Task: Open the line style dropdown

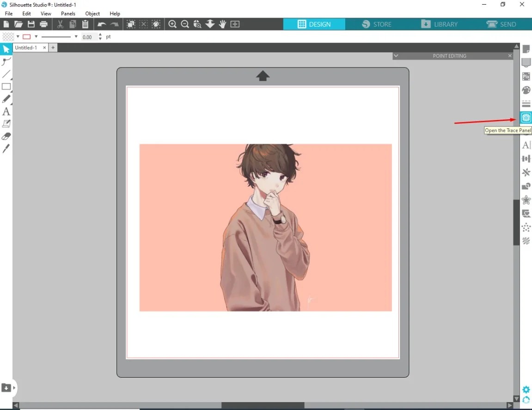Action: [x=76, y=36]
